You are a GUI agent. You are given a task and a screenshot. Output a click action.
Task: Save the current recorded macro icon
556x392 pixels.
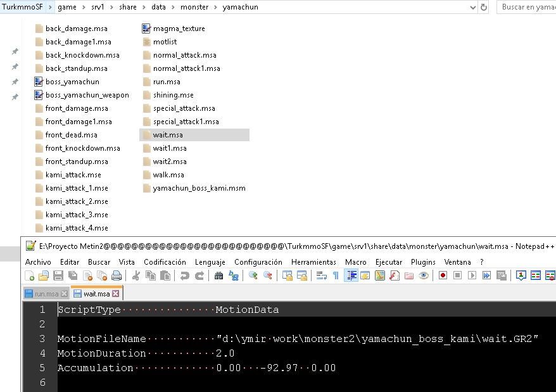click(501, 275)
